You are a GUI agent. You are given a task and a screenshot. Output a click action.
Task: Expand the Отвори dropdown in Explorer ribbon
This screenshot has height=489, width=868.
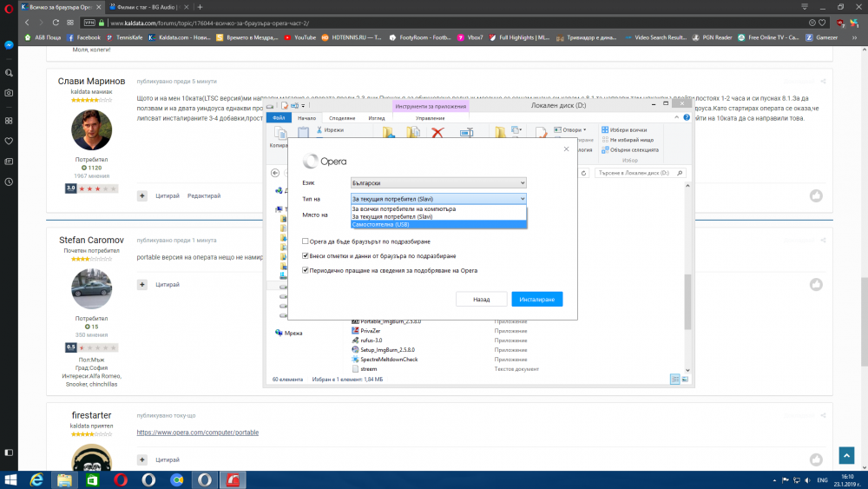click(x=569, y=129)
